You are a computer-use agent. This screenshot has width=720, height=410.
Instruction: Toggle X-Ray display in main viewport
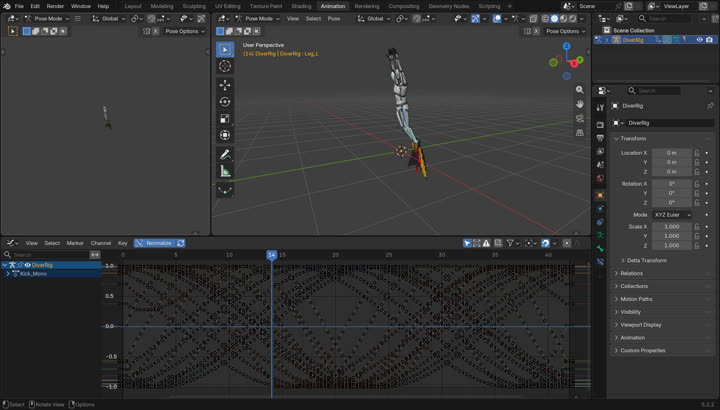[533, 19]
